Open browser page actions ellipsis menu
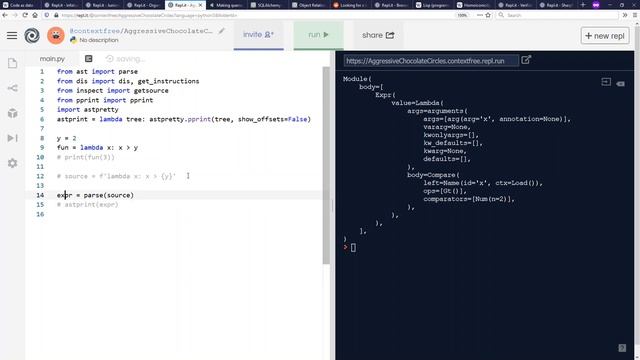The image size is (640, 360). click(x=480, y=15)
